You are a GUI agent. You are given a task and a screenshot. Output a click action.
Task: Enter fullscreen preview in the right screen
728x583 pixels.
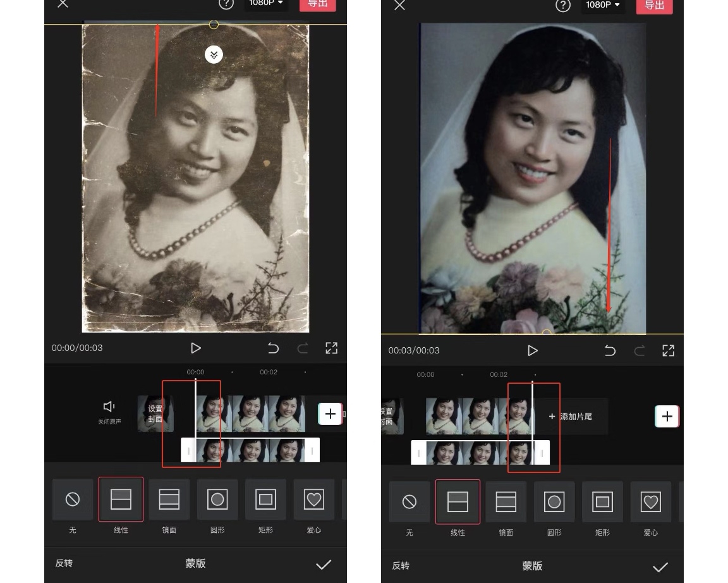pos(668,350)
